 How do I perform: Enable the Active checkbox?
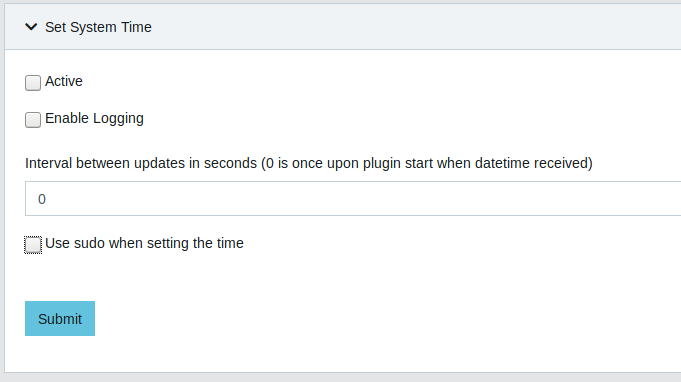pos(33,82)
